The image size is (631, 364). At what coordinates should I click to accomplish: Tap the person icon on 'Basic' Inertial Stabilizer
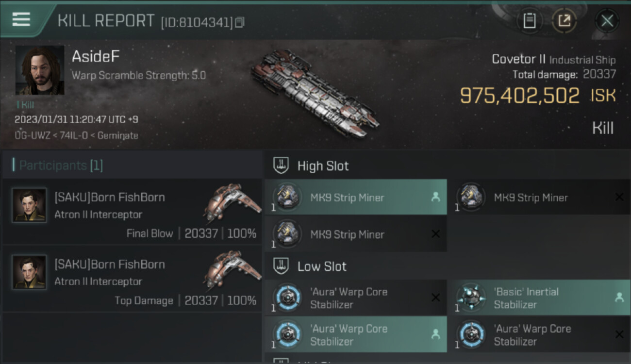click(619, 298)
